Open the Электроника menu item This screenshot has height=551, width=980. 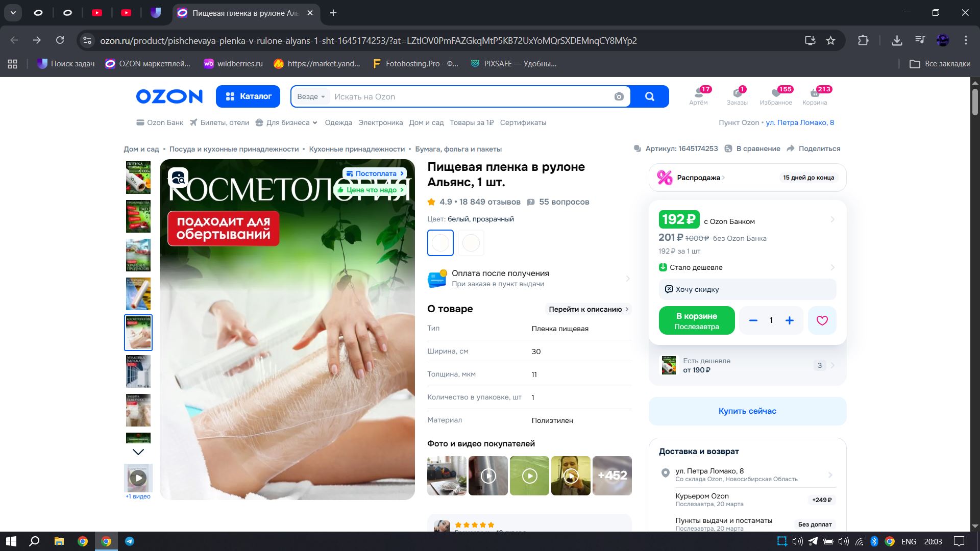point(380,122)
